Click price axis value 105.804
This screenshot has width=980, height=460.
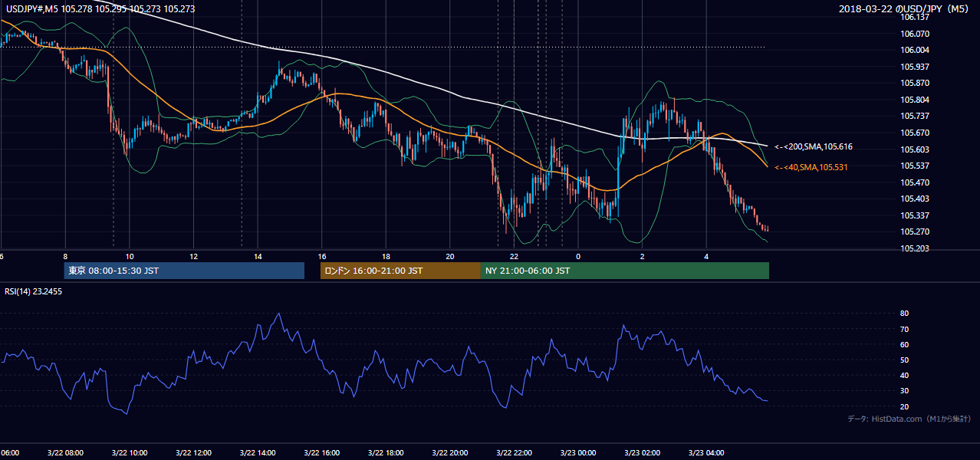[915, 100]
